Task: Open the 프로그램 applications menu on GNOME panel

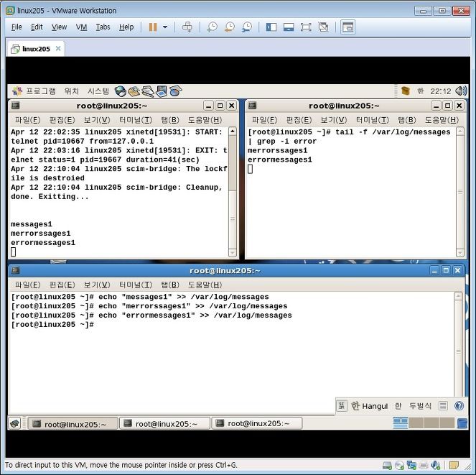Action: tap(34, 91)
